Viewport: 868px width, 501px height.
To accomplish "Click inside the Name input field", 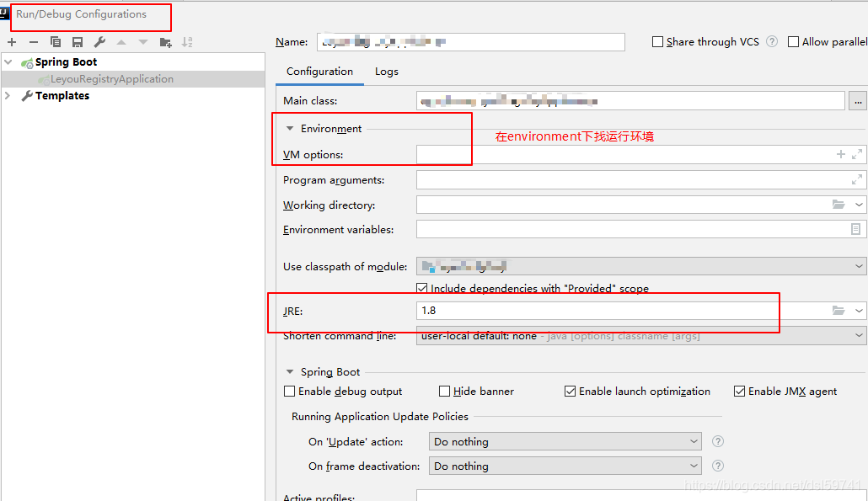I will coord(470,41).
